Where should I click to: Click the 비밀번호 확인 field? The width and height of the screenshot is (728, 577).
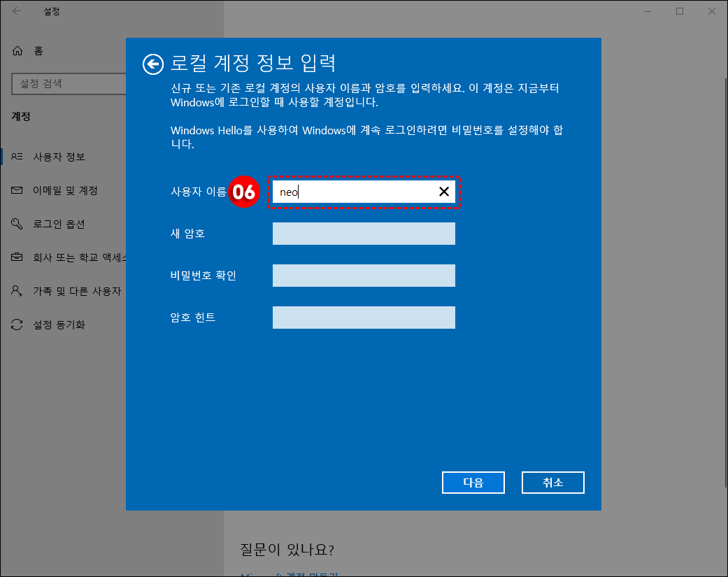click(x=364, y=276)
